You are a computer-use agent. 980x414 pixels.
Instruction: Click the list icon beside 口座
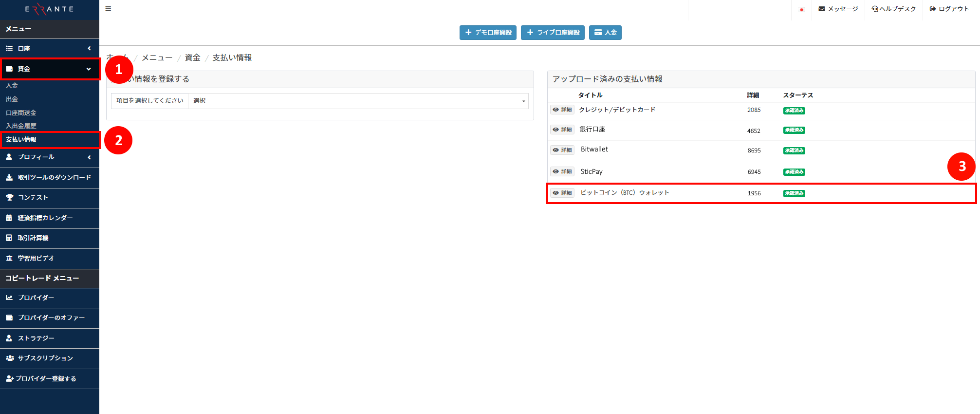pyautogui.click(x=9, y=48)
